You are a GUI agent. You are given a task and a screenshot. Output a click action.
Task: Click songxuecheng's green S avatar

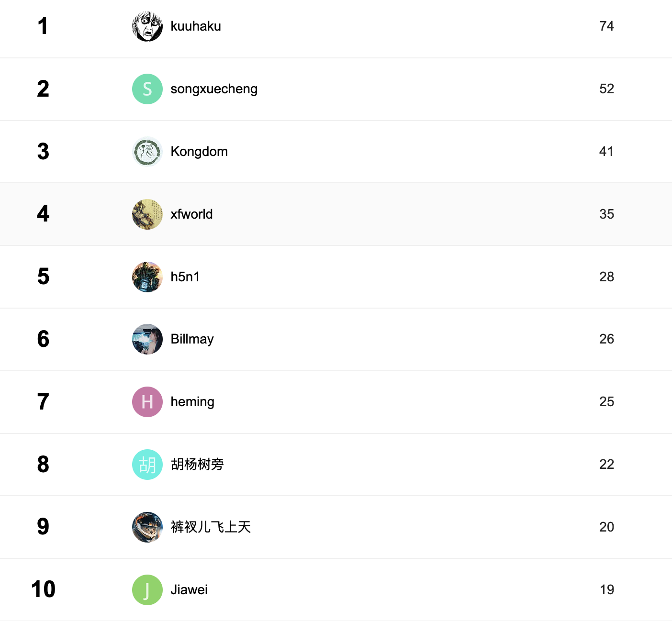[147, 89]
